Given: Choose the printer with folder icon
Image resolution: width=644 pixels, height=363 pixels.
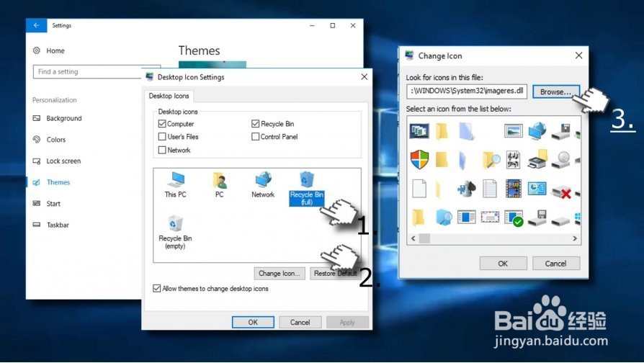Looking at the screenshot, I should [x=537, y=160].
